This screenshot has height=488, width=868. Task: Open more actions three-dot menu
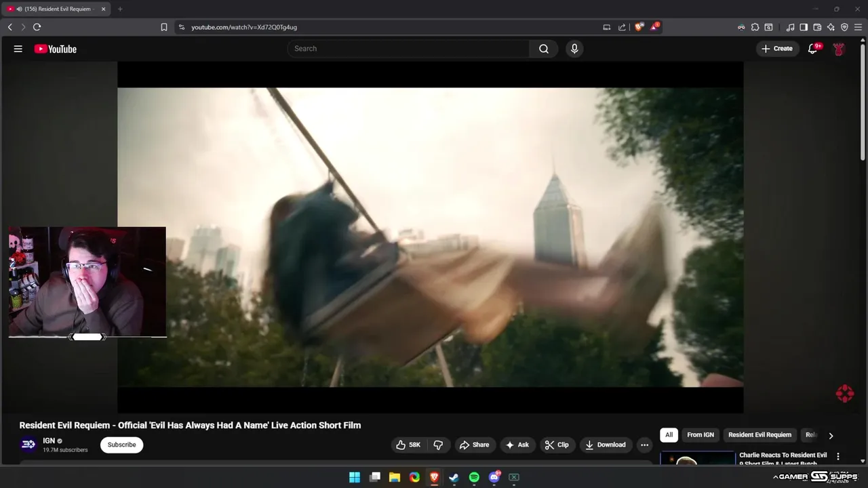point(644,445)
